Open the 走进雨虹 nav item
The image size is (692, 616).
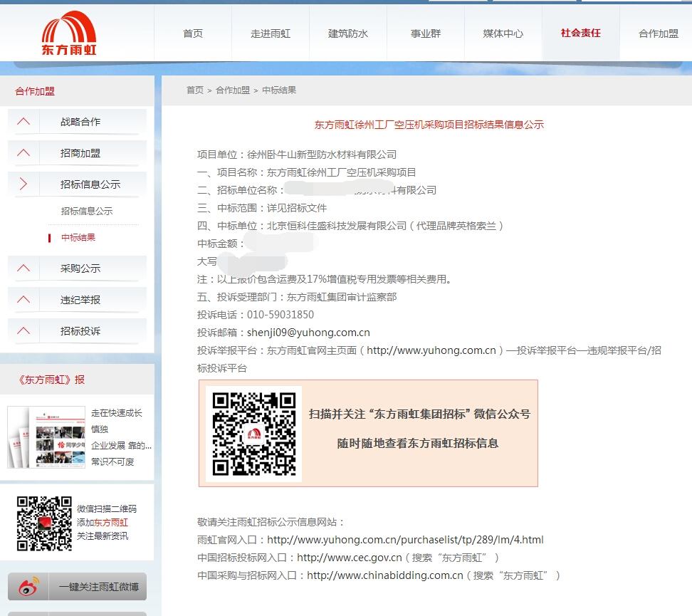click(271, 33)
